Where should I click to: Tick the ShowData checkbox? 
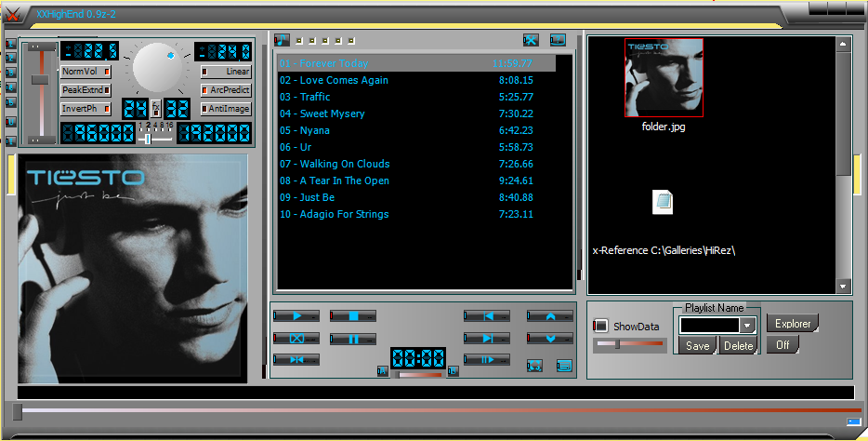(x=600, y=326)
